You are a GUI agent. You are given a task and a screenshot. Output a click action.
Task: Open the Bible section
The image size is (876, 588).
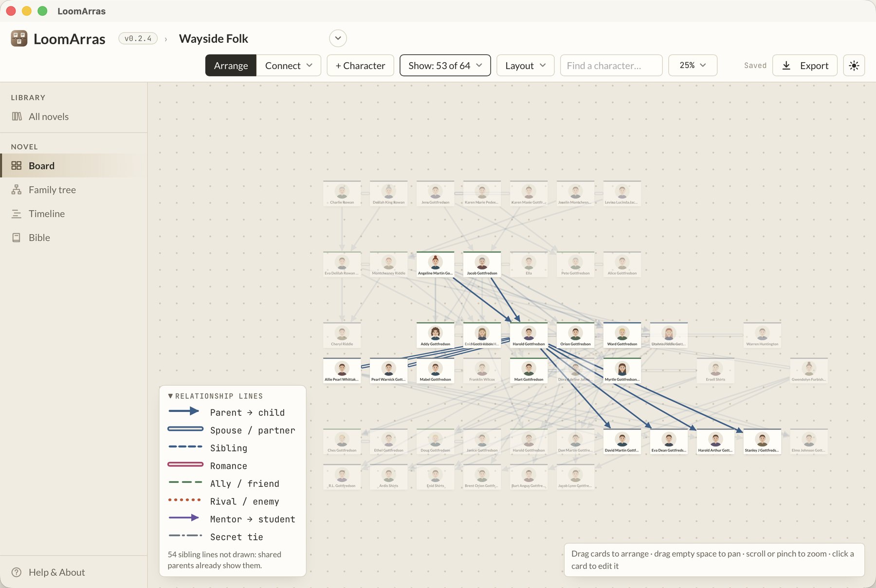pos(73,237)
